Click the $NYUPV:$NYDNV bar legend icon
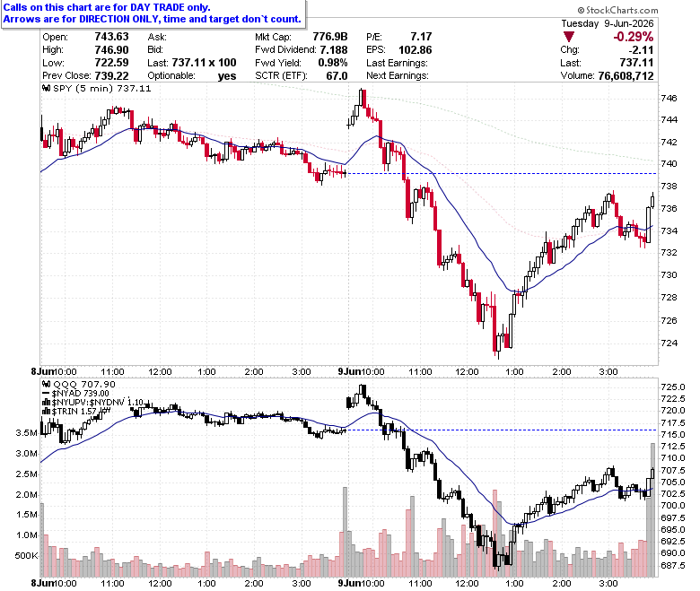 (46, 403)
